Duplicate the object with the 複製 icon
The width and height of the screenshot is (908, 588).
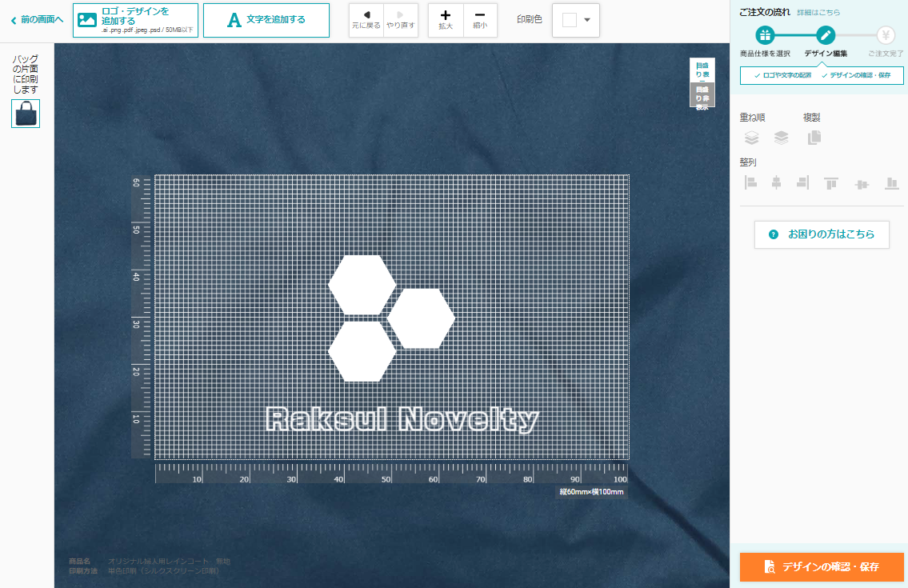click(814, 138)
